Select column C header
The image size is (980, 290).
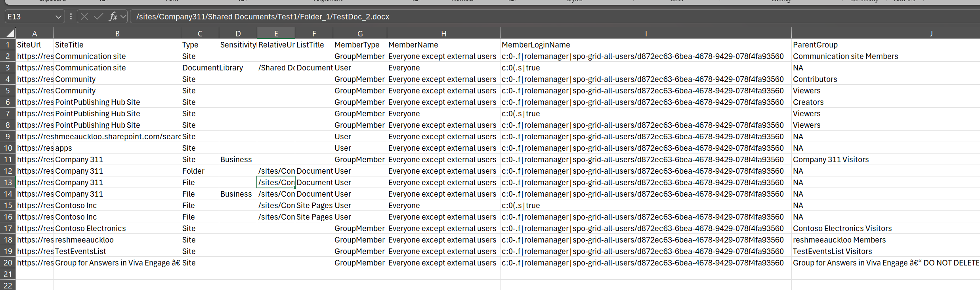tap(200, 34)
